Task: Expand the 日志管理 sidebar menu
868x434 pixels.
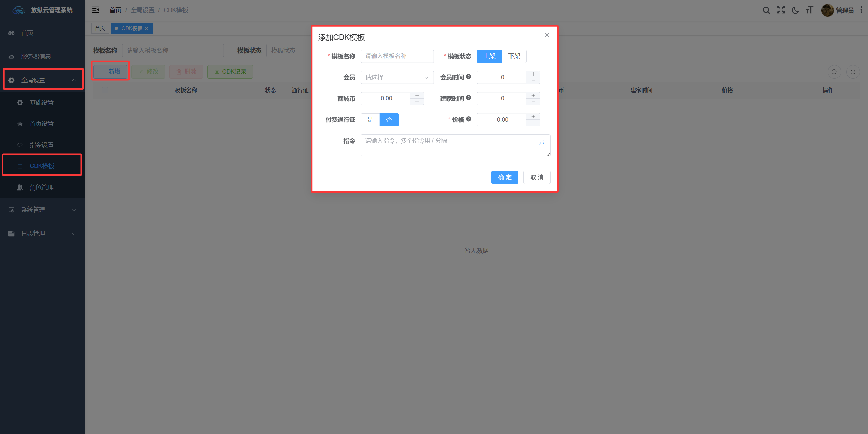Action: [x=42, y=234]
